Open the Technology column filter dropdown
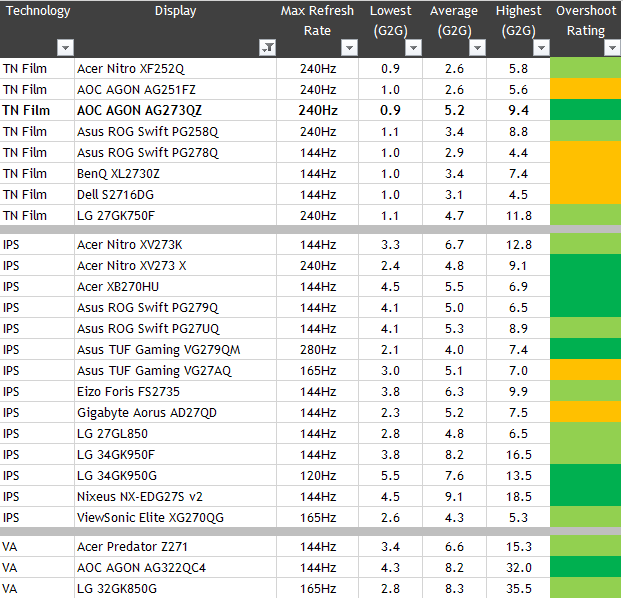623x600 pixels. (x=65, y=47)
